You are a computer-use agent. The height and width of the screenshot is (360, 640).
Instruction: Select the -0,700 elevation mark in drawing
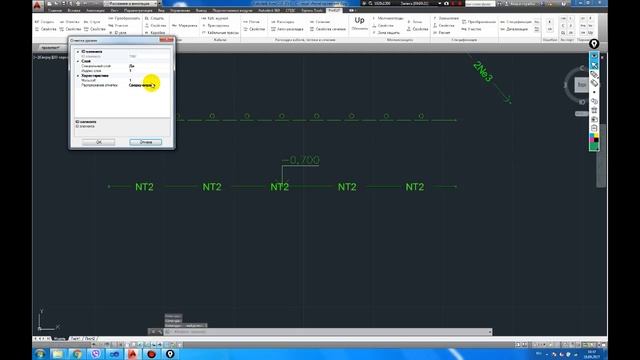pos(301,160)
